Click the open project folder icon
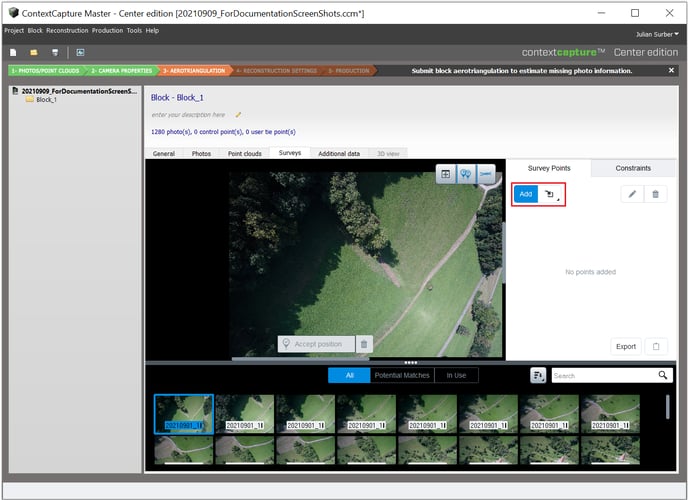 (x=33, y=52)
